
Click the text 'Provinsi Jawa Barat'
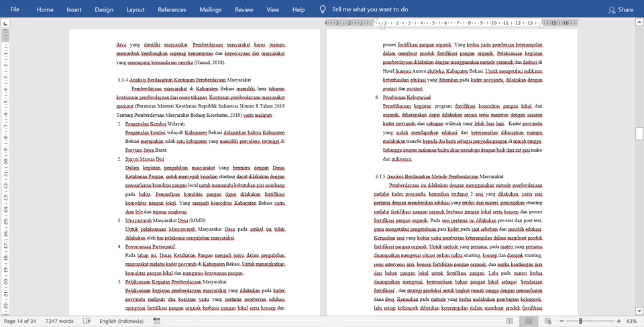tap(146, 150)
